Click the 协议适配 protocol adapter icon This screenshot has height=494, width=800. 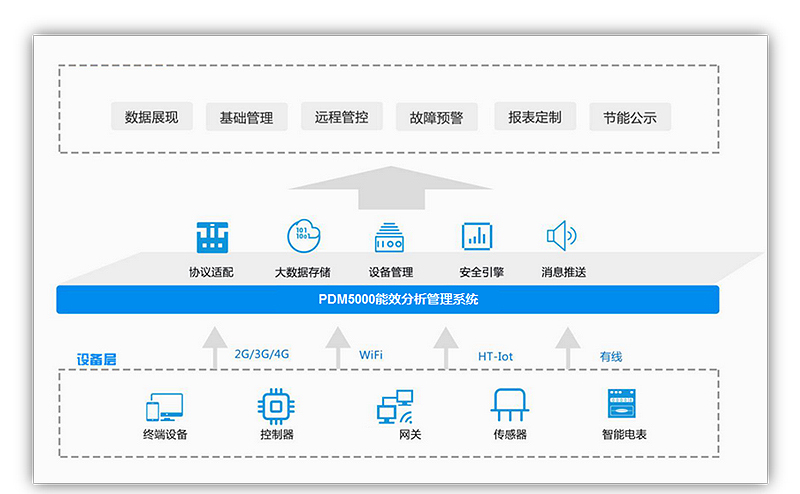coord(212,237)
